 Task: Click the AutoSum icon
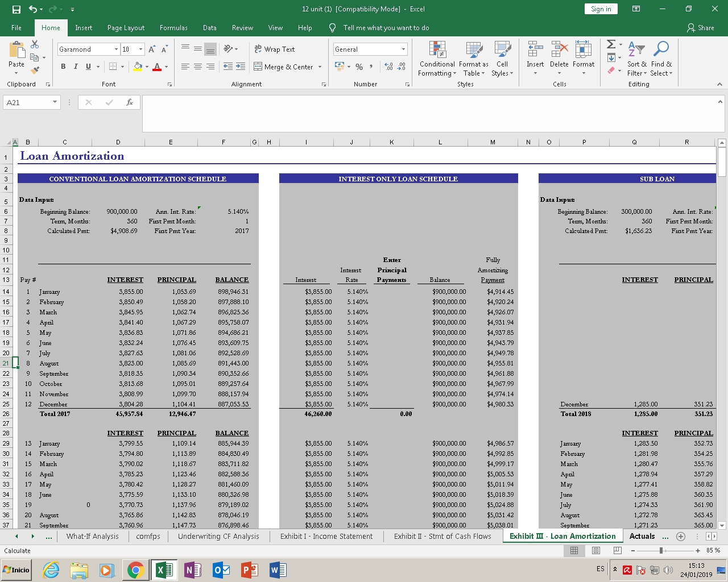click(610, 45)
